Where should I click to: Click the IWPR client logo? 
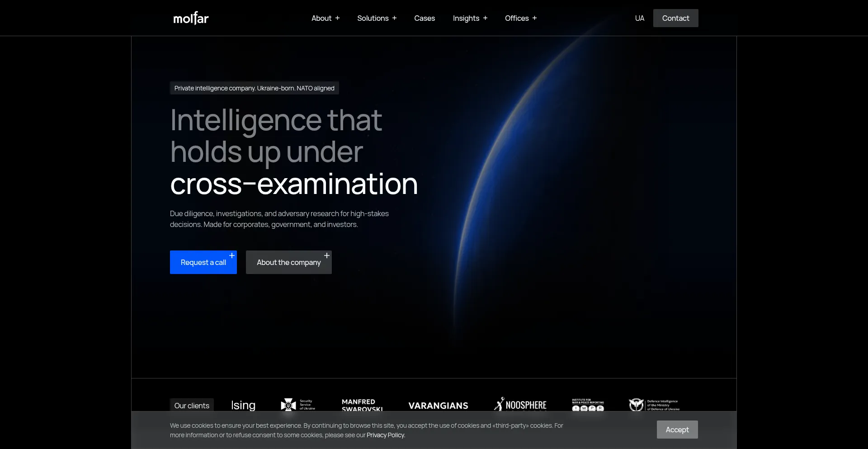click(x=588, y=405)
